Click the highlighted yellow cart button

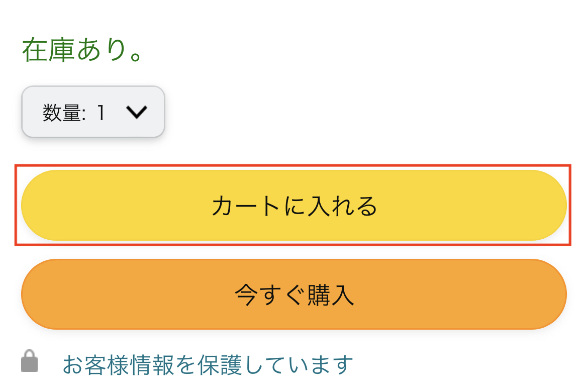tap(293, 205)
